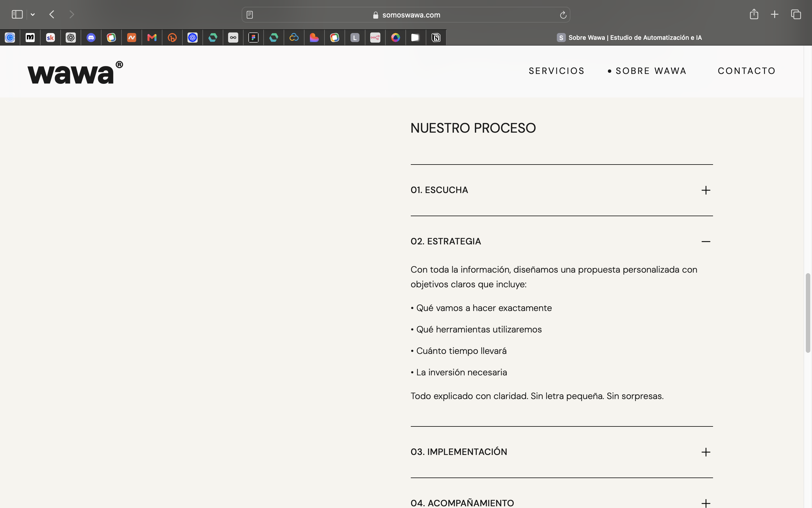Image resolution: width=812 pixels, height=508 pixels.
Task: Open the Calendly pinned tab
Action: tap(10, 38)
